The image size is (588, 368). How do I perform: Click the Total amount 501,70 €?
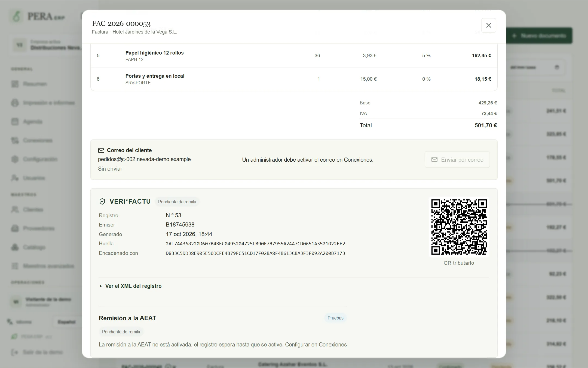[x=486, y=125]
